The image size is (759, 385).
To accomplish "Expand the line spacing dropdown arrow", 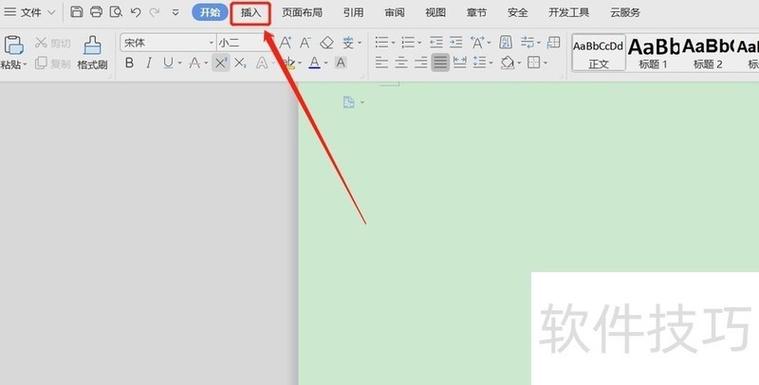I will click(491, 63).
